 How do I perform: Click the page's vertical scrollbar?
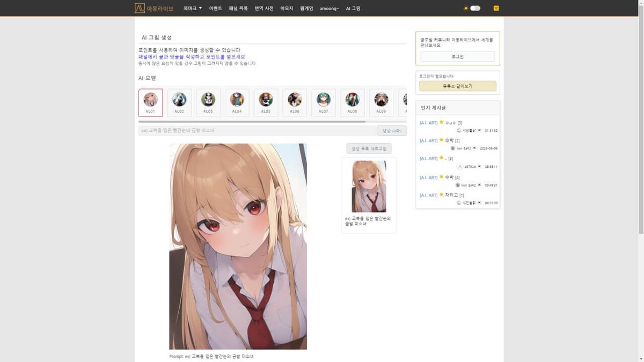641,121
